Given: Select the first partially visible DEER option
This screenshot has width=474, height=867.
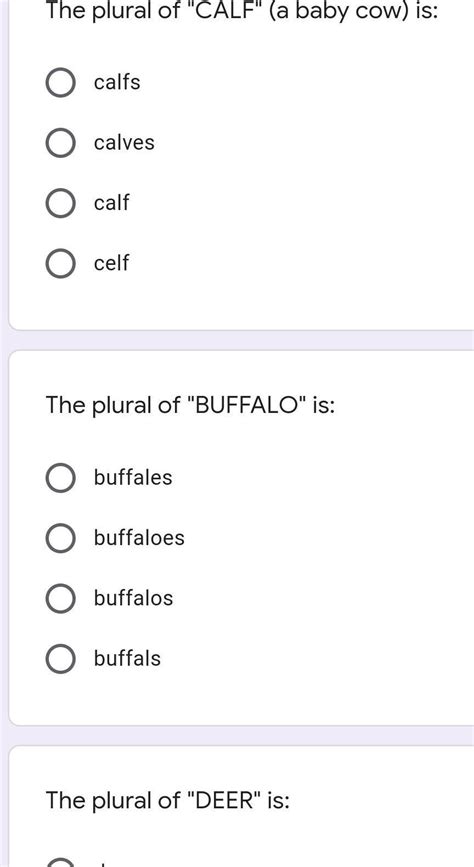Looking at the screenshot, I should pos(60,863).
